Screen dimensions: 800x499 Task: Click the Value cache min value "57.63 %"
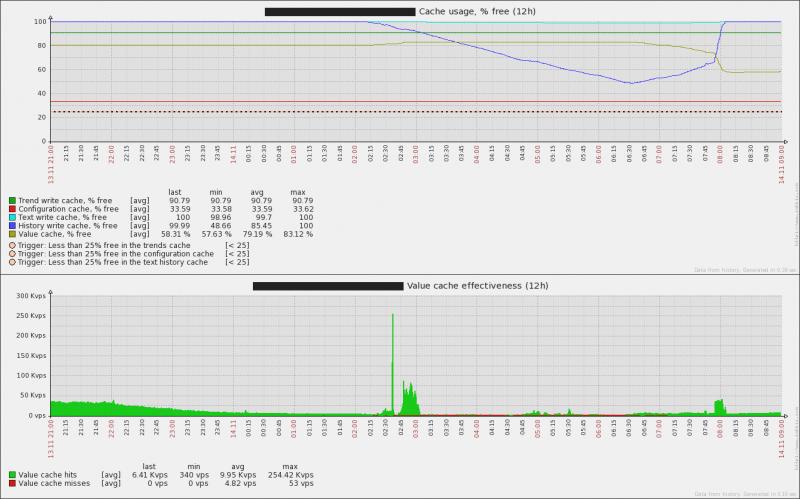[x=216, y=234]
